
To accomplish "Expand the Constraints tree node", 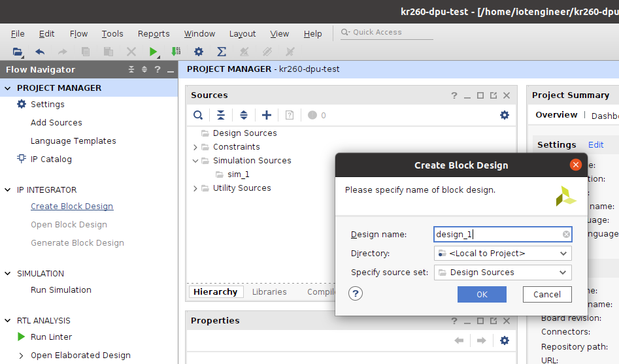I will [195, 147].
